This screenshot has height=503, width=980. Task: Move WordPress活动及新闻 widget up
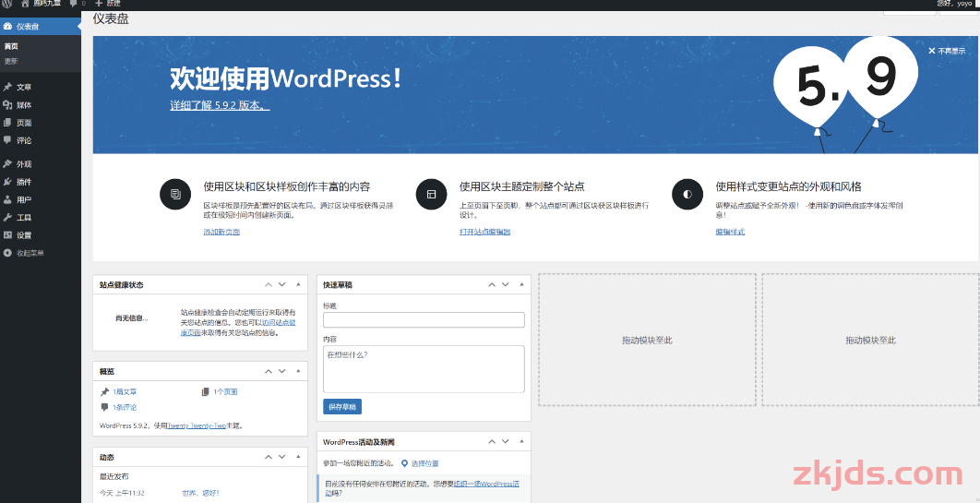click(492, 442)
